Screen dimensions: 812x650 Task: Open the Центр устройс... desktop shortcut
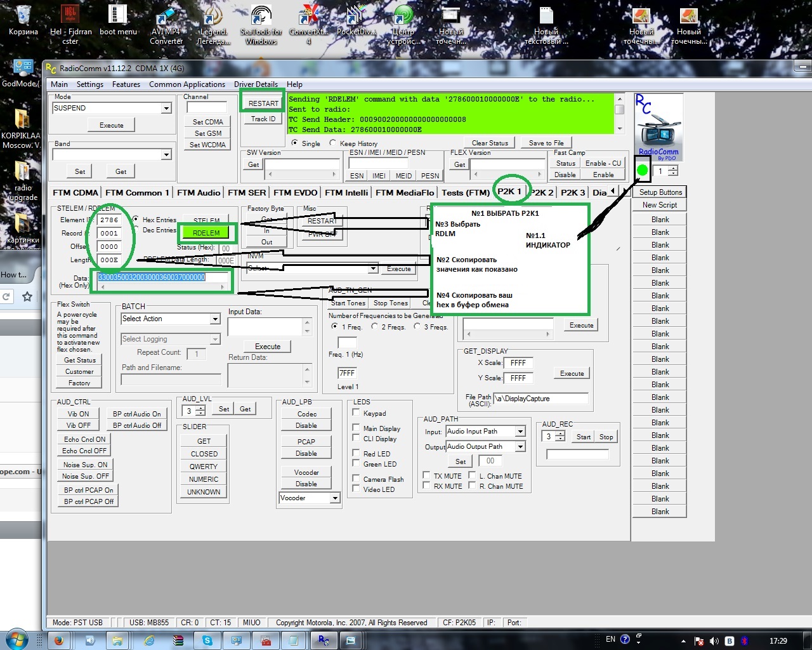403,24
